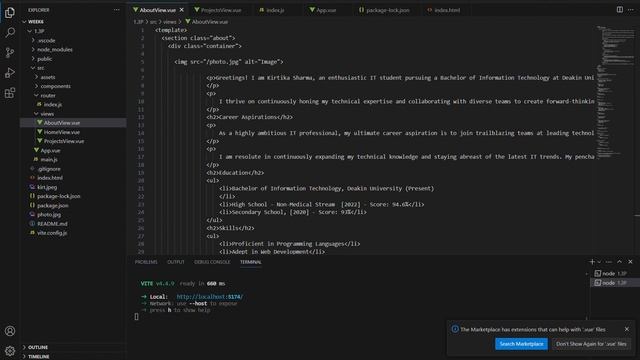Open the Explorer view in activity bar
Image resolution: width=640 pixels, height=360 pixels.
coord(10,13)
